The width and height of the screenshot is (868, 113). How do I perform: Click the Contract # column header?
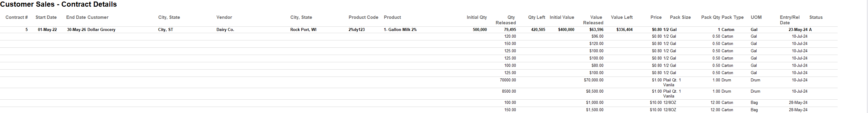[16, 17]
